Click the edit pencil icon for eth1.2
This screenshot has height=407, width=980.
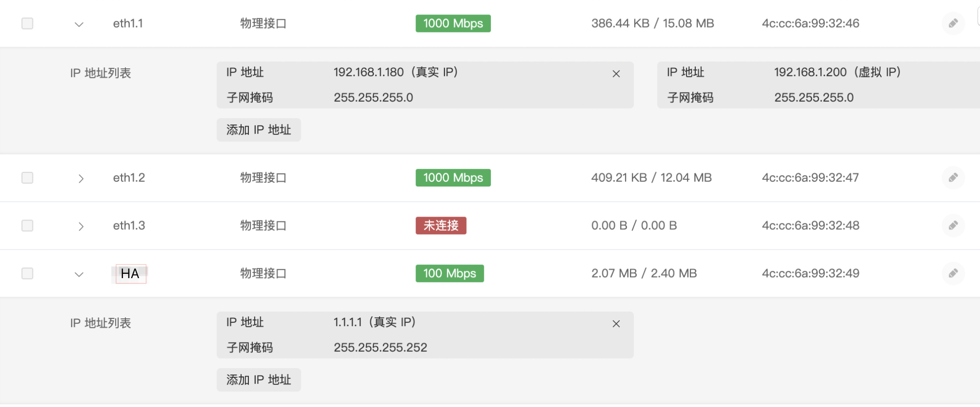coord(953,178)
